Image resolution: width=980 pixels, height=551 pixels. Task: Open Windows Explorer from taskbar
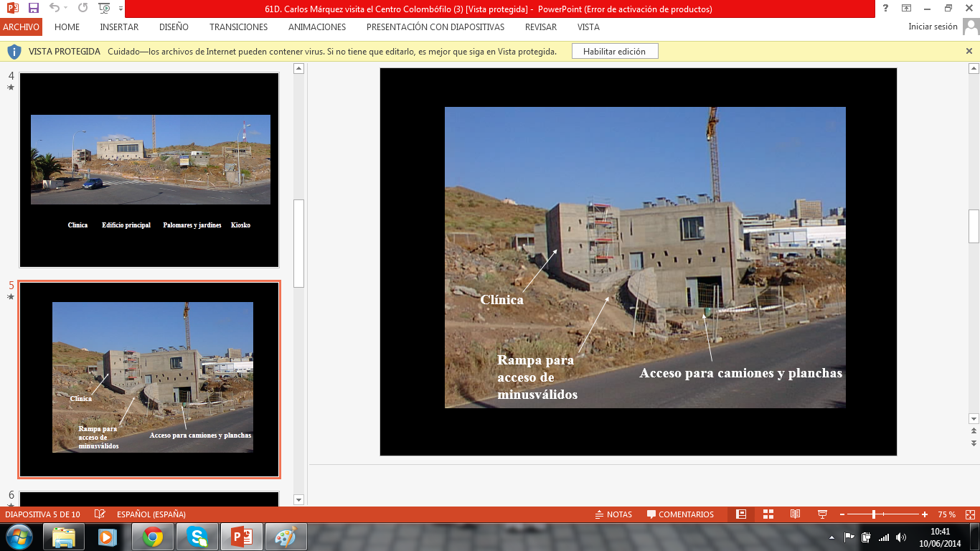[x=64, y=537]
